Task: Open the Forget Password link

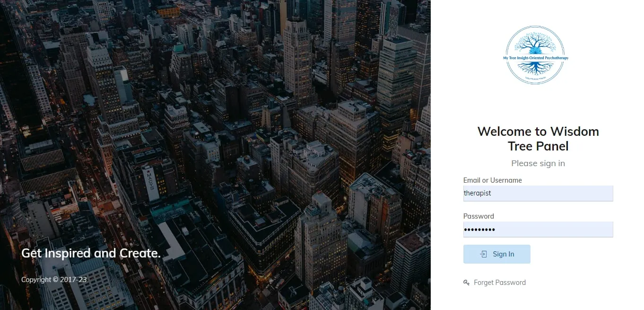Action: [x=500, y=283]
